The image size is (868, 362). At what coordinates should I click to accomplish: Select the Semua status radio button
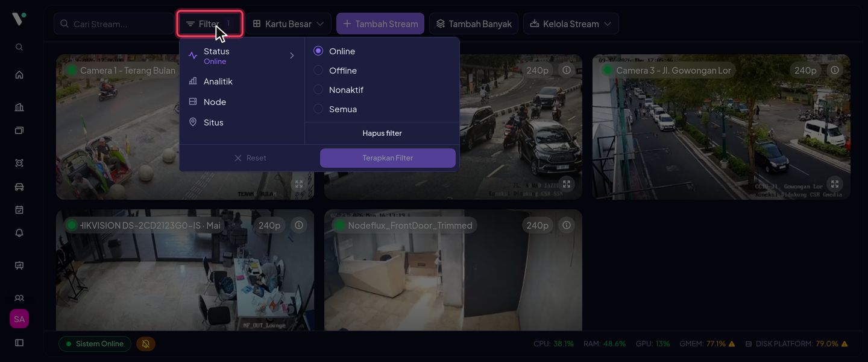[x=318, y=109]
